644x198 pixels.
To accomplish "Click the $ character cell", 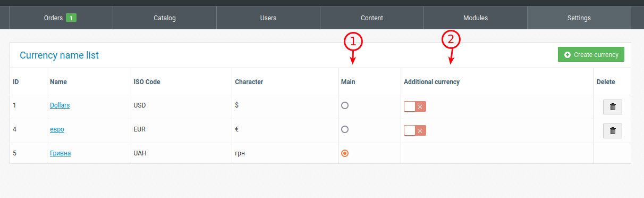I will click(285, 107).
